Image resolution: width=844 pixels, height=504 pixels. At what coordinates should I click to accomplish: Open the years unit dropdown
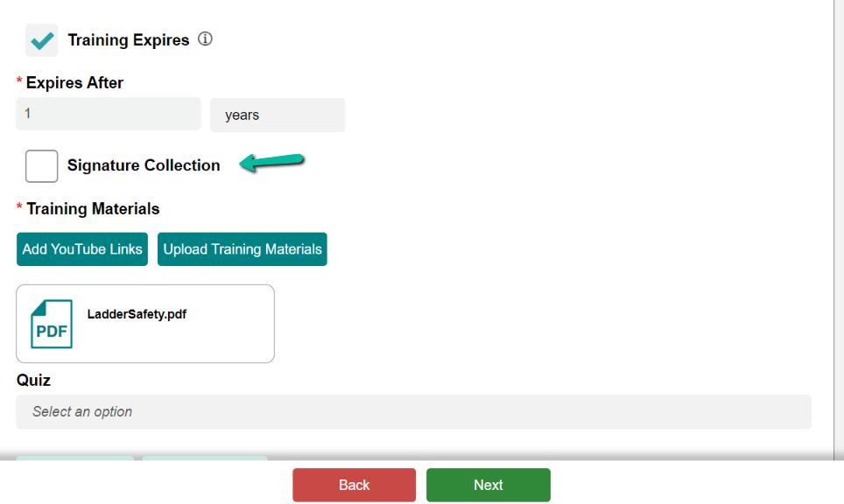[278, 115]
